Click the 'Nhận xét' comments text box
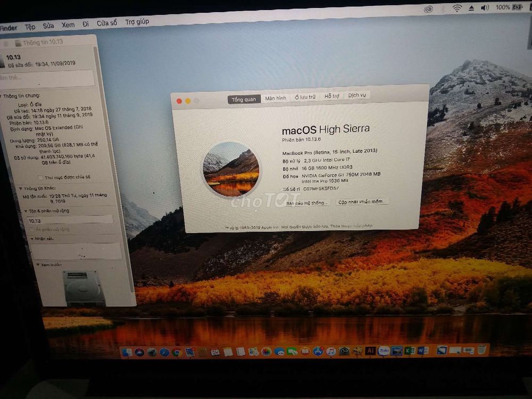This screenshot has height=399, width=532. (76, 252)
